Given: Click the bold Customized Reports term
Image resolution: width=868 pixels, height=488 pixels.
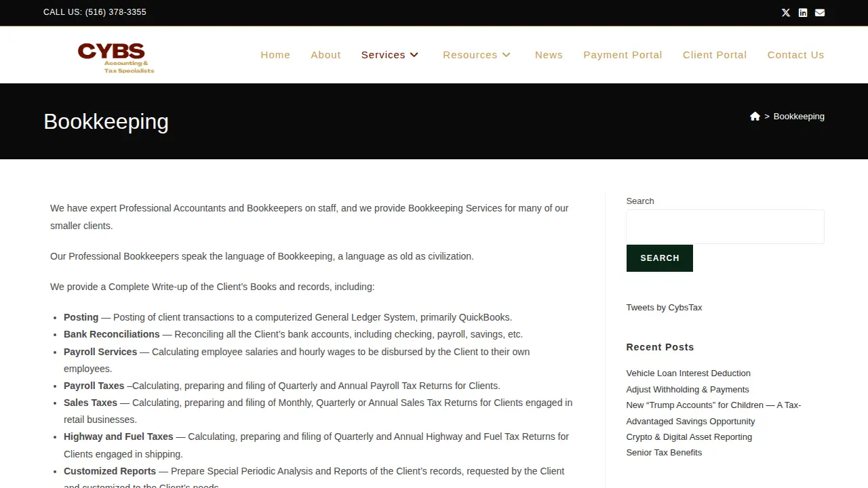Looking at the screenshot, I should [x=110, y=471].
